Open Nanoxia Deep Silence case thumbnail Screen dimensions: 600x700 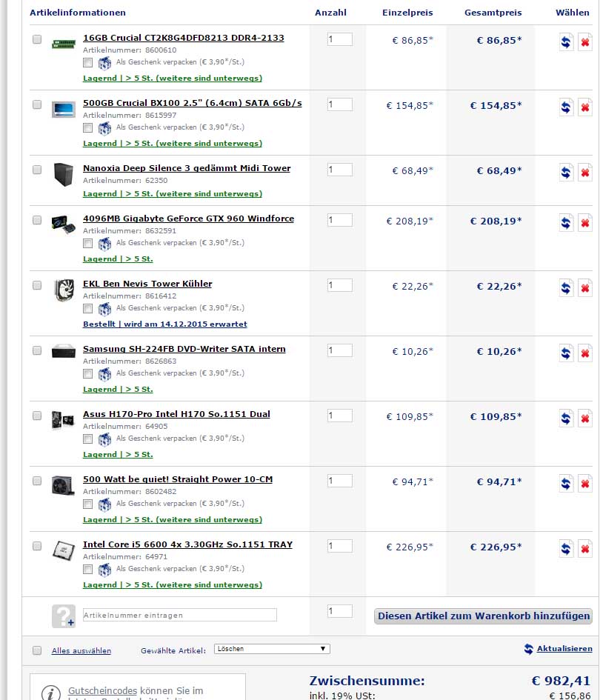tap(64, 174)
